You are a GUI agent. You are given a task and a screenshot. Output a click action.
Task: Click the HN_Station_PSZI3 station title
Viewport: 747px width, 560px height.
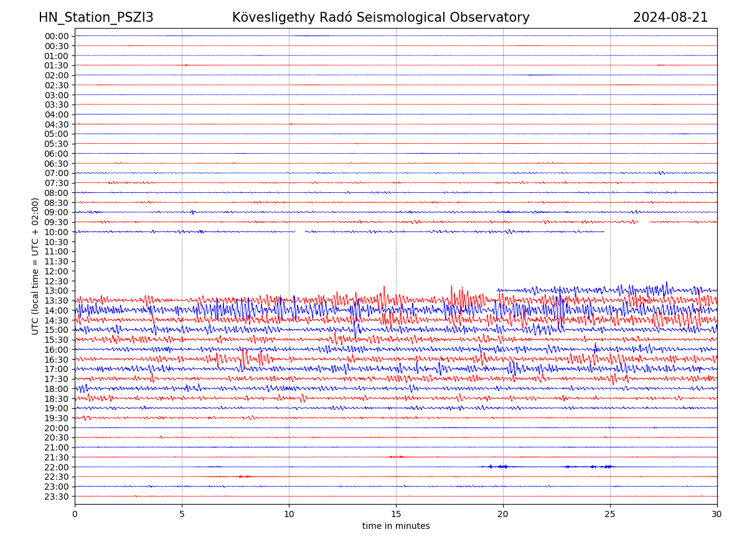(96, 17)
